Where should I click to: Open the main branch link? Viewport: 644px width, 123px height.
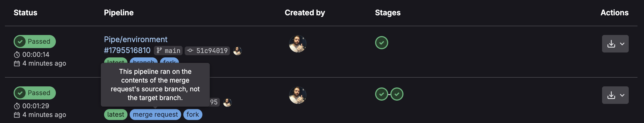point(172,51)
